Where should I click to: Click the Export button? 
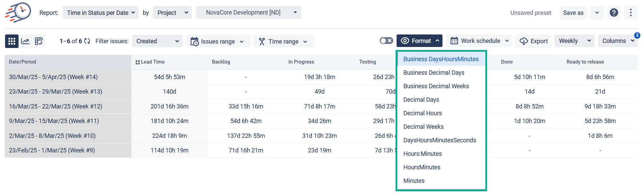[x=534, y=41]
